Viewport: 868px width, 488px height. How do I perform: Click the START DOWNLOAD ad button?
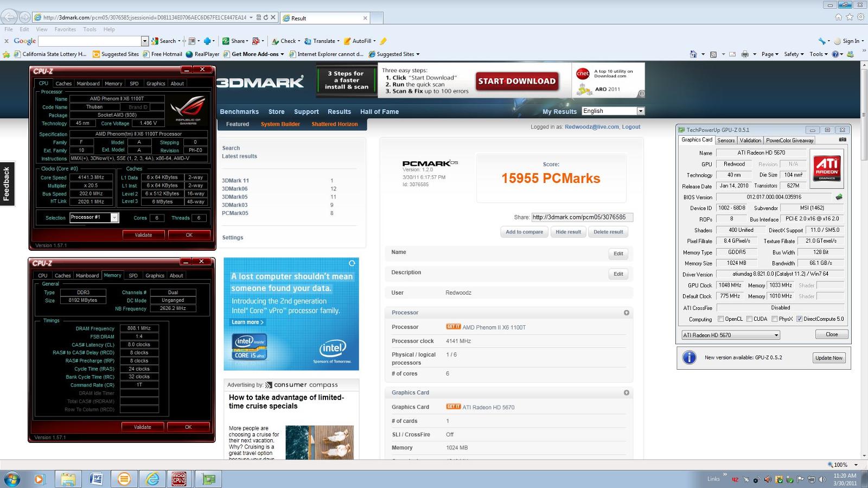[516, 81]
